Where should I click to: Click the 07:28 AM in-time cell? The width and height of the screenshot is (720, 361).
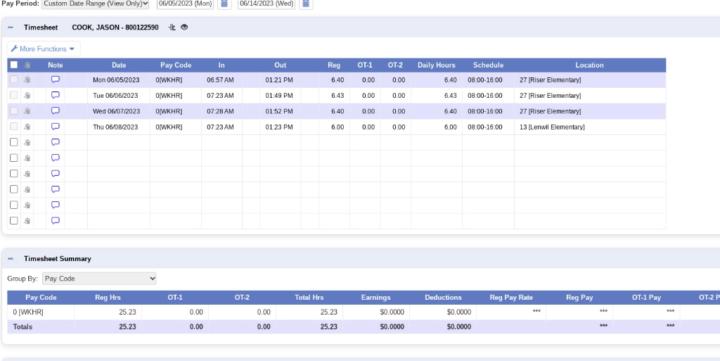220,111
